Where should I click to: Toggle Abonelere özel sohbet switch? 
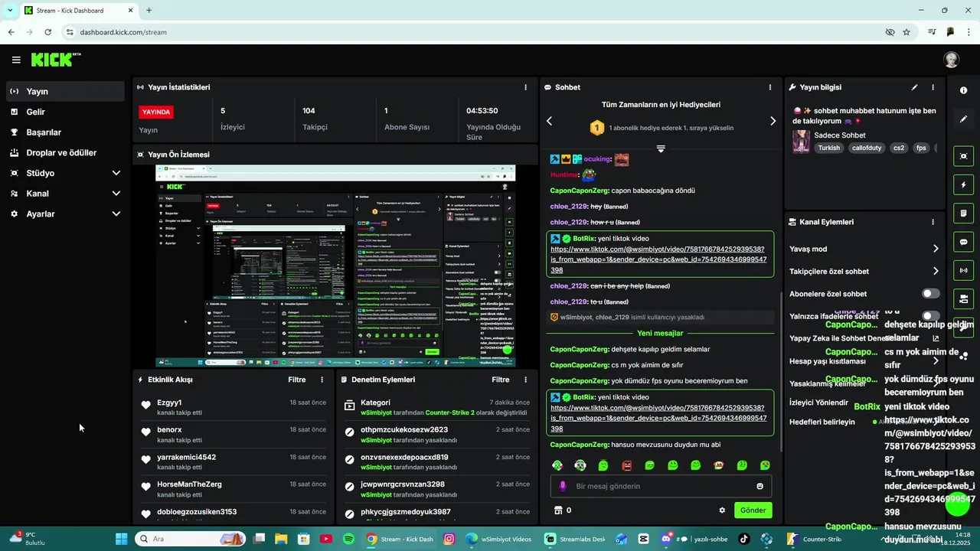tap(930, 294)
